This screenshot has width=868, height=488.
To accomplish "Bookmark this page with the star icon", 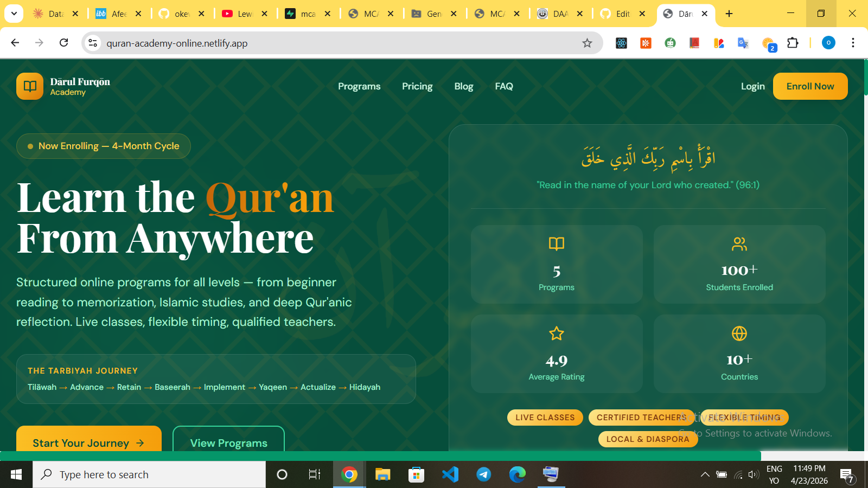I will [587, 43].
